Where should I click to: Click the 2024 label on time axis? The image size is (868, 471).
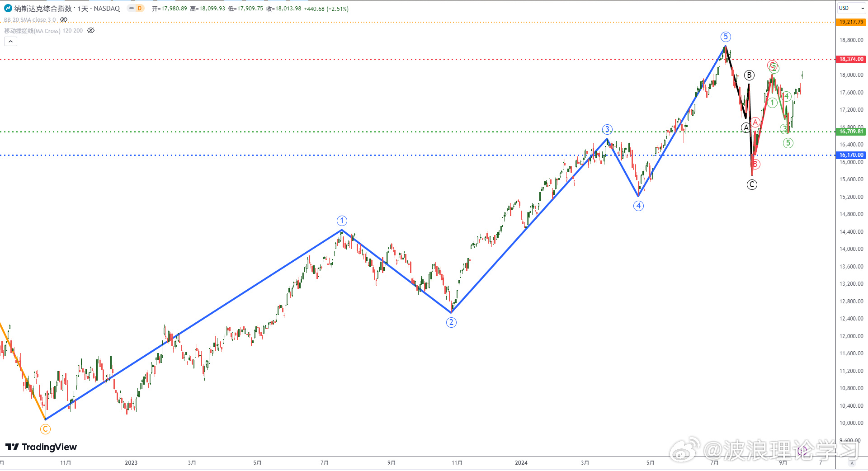pos(521,463)
